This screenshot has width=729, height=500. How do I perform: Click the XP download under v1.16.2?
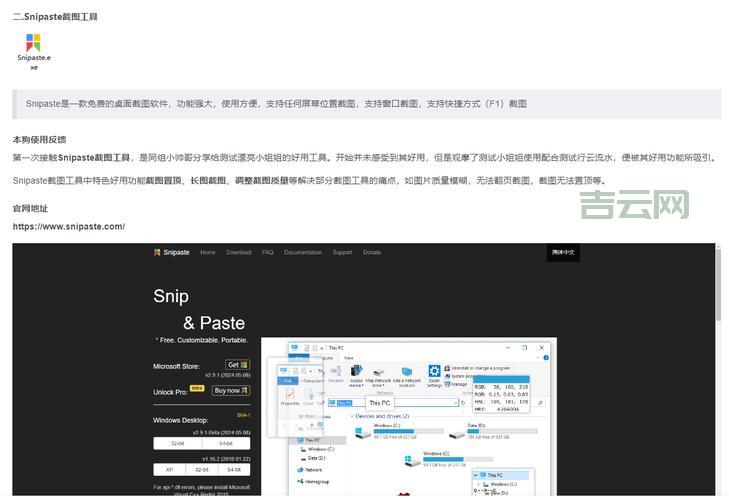[169, 470]
